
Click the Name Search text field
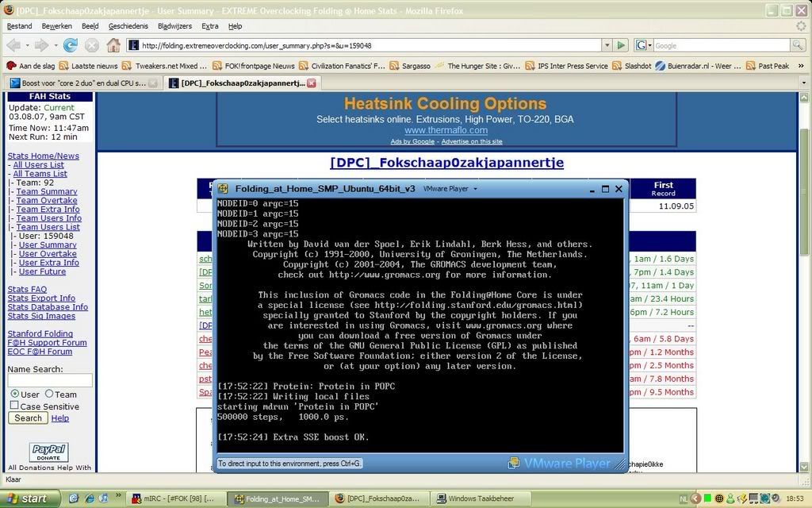[x=50, y=380]
